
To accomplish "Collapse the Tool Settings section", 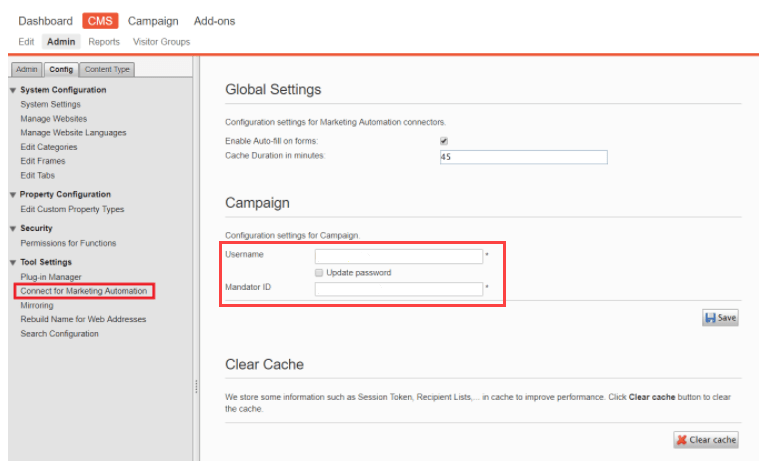I will [x=13, y=263].
